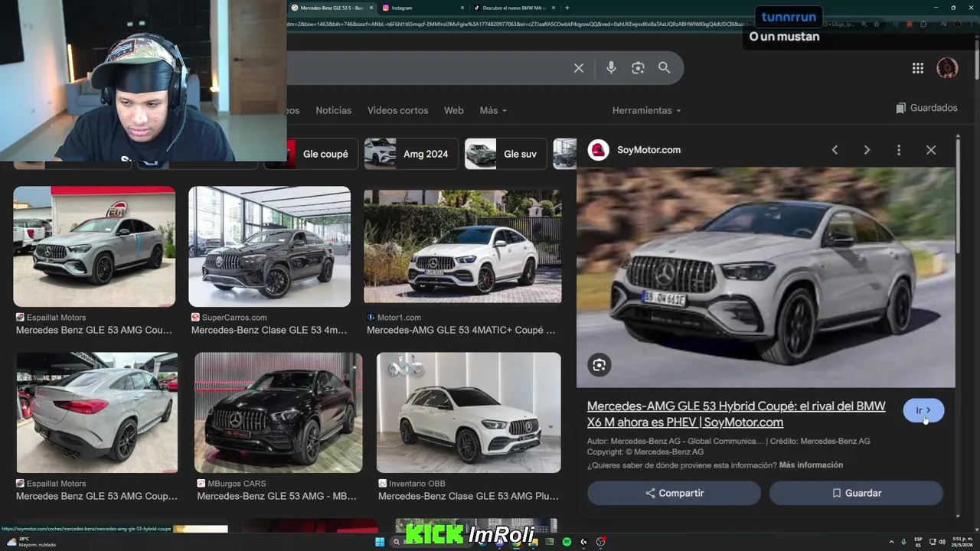
Task: Open the Google apps grid
Action: point(918,68)
